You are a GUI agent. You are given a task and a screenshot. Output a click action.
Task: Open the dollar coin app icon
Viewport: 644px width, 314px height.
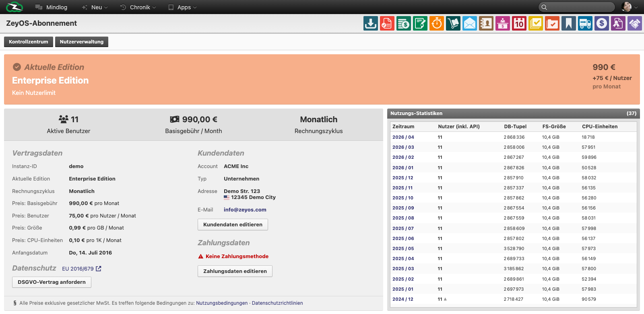[601, 23]
